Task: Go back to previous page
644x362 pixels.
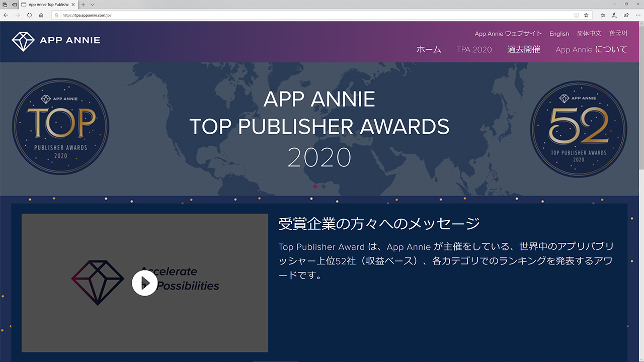Action: point(6,15)
